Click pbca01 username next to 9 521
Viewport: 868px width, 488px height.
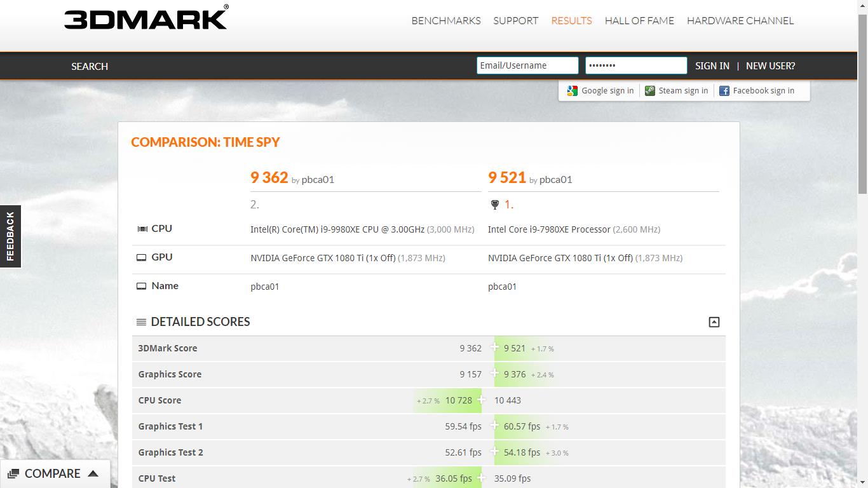556,180
